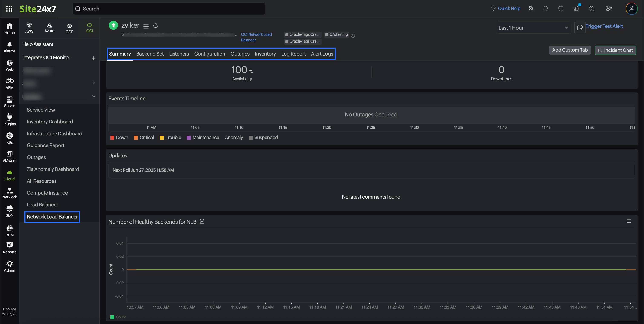Click the notifications bell icon
Screen dimensions: 644x324
coord(545,9)
